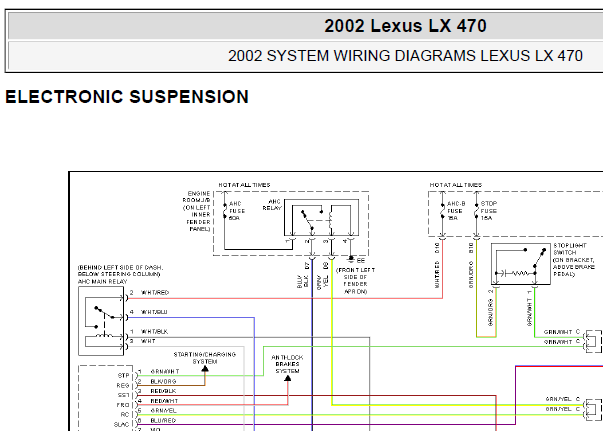The image size is (603, 431).
Task: Click the "AHC MAIN RELAY" label
Action: click(x=102, y=281)
